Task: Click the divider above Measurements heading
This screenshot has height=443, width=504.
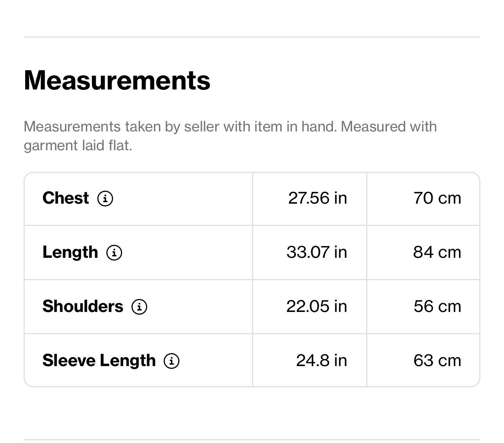Action: point(252,37)
